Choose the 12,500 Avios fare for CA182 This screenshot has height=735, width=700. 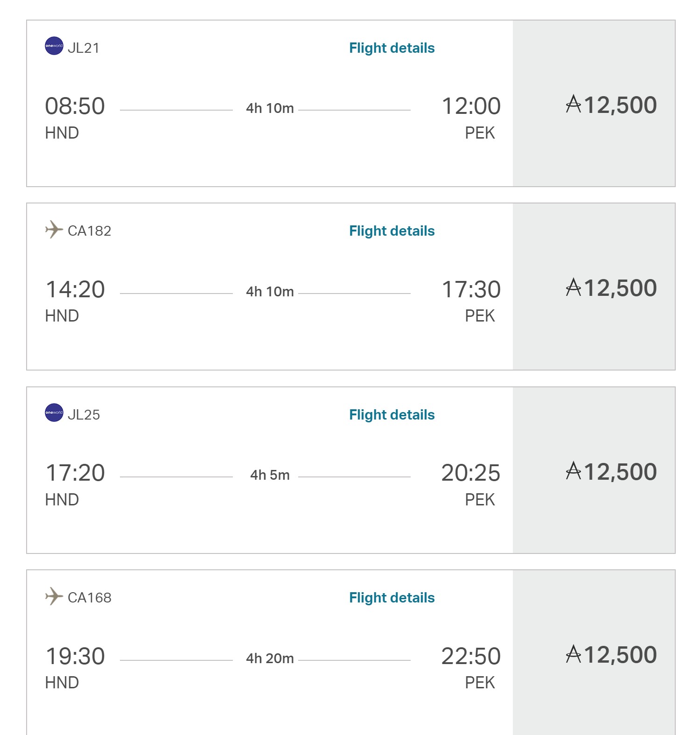[611, 288]
